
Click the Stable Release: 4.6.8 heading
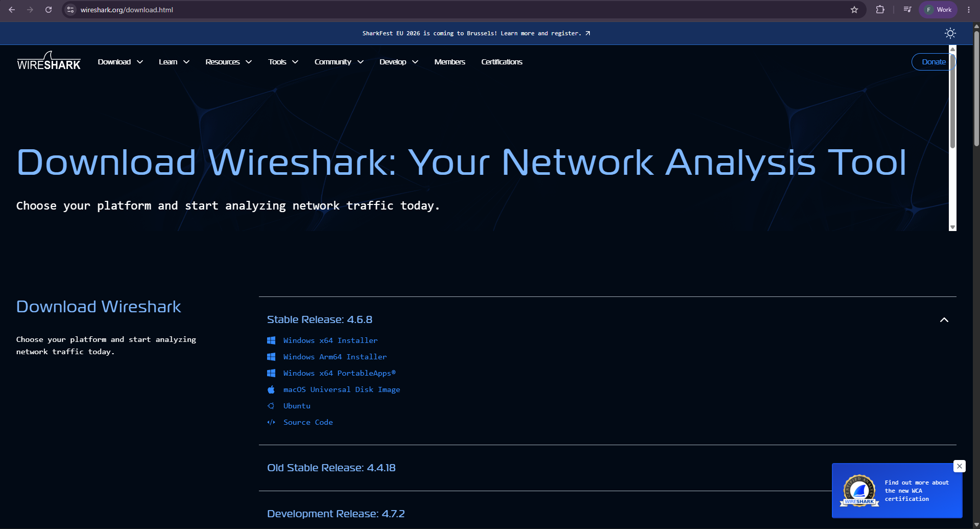pos(320,319)
